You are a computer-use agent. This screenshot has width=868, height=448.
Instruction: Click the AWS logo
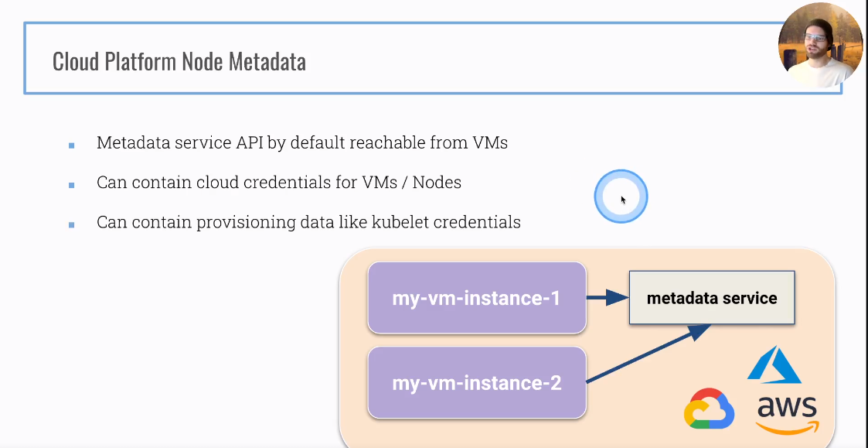pyautogui.click(x=787, y=415)
